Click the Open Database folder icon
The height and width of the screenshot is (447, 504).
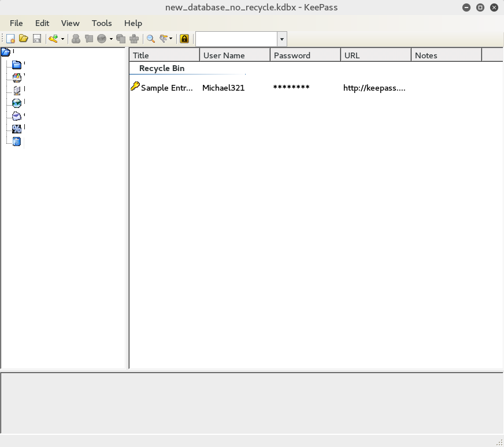24,39
